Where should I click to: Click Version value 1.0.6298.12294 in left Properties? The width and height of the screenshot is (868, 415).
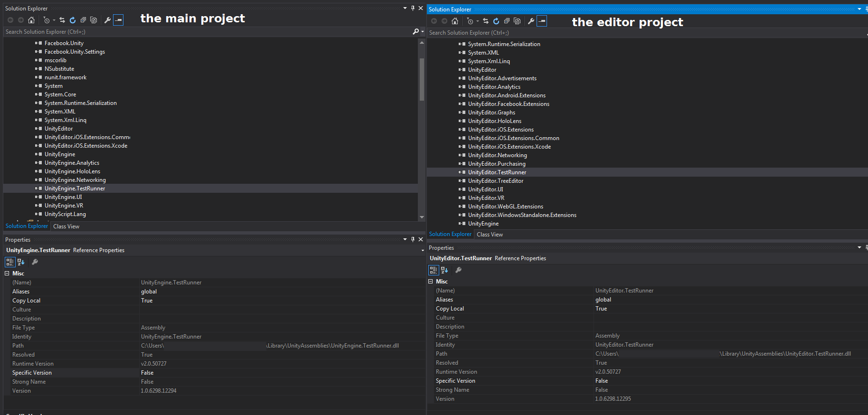coord(159,391)
